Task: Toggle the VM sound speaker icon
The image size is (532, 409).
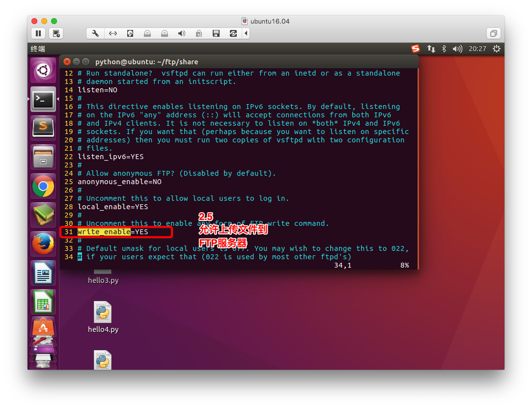Action: coord(182,33)
